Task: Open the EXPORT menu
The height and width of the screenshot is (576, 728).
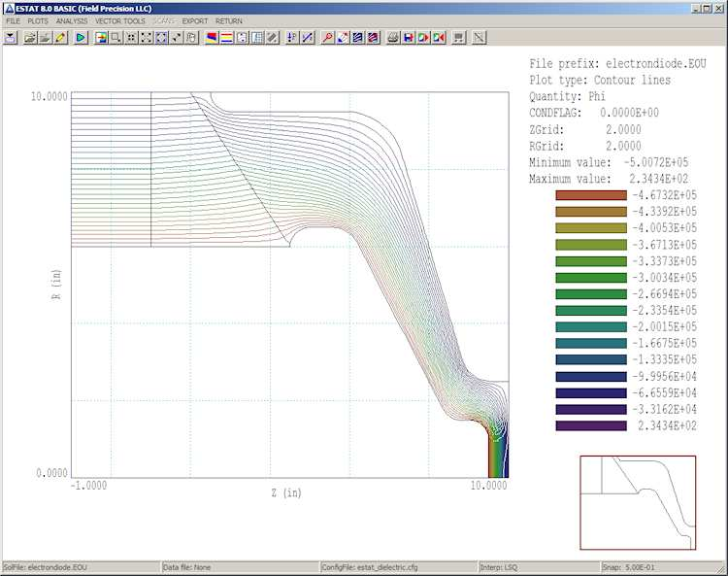Action: (195, 20)
